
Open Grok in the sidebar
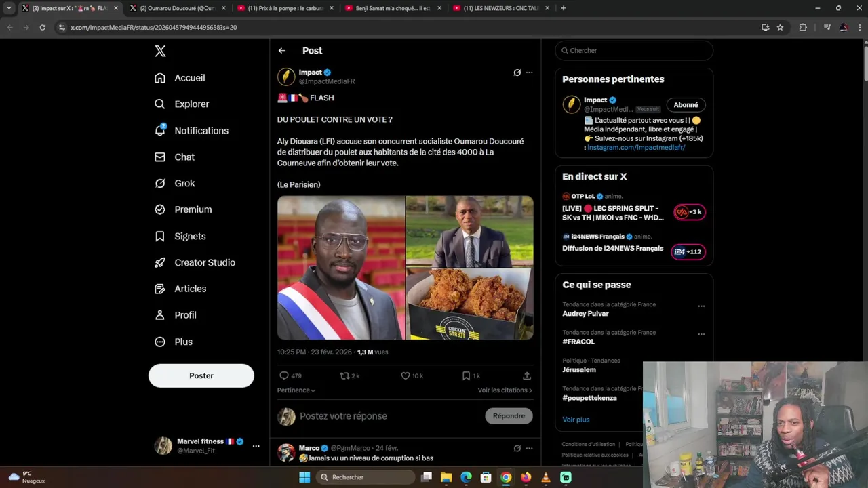point(175,184)
